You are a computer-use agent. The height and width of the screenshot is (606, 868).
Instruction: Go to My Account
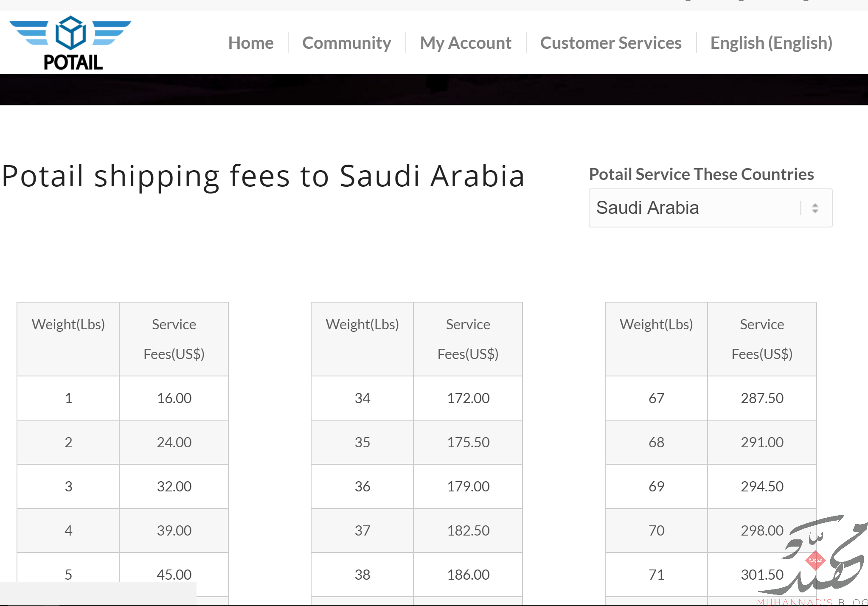pos(466,43)
